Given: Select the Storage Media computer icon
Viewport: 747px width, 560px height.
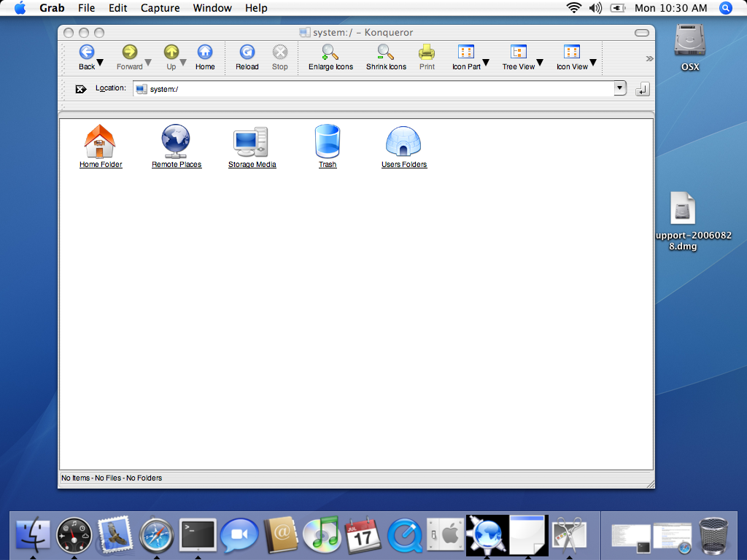Looking at the screenshot, I should 251,142.
